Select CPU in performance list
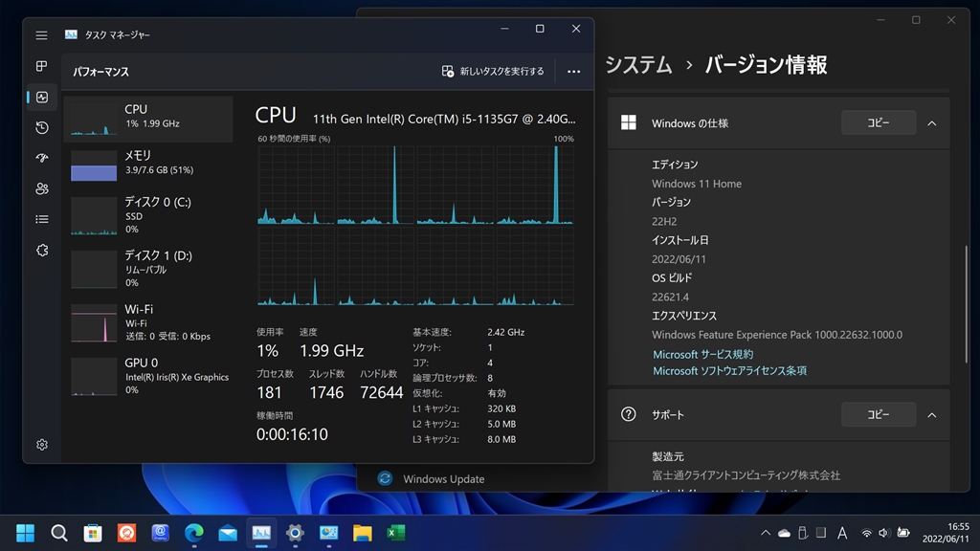Image resolution: width=980 pixels, height=551 pixels. (148, 119)
